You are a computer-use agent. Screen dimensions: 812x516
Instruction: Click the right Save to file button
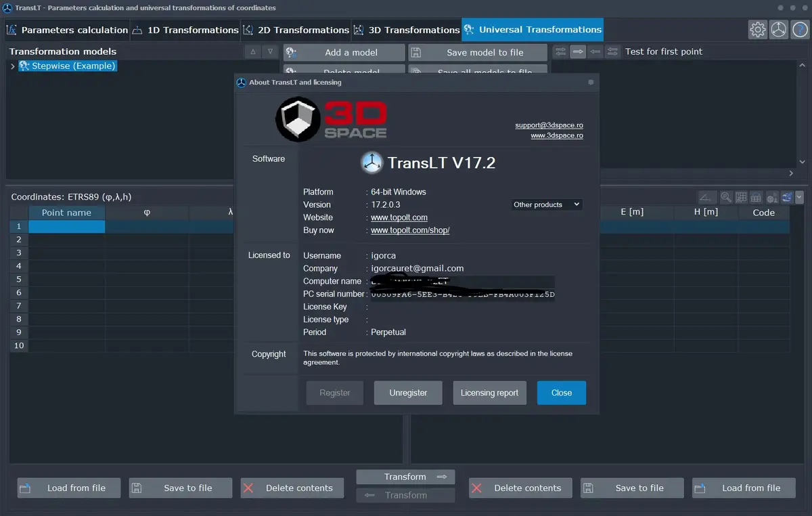pyautogui.click(x=633, y=488)
